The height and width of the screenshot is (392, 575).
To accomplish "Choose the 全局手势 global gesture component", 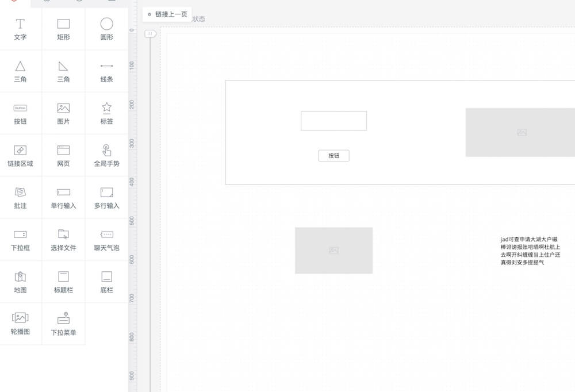I will [x=106, y=155].
